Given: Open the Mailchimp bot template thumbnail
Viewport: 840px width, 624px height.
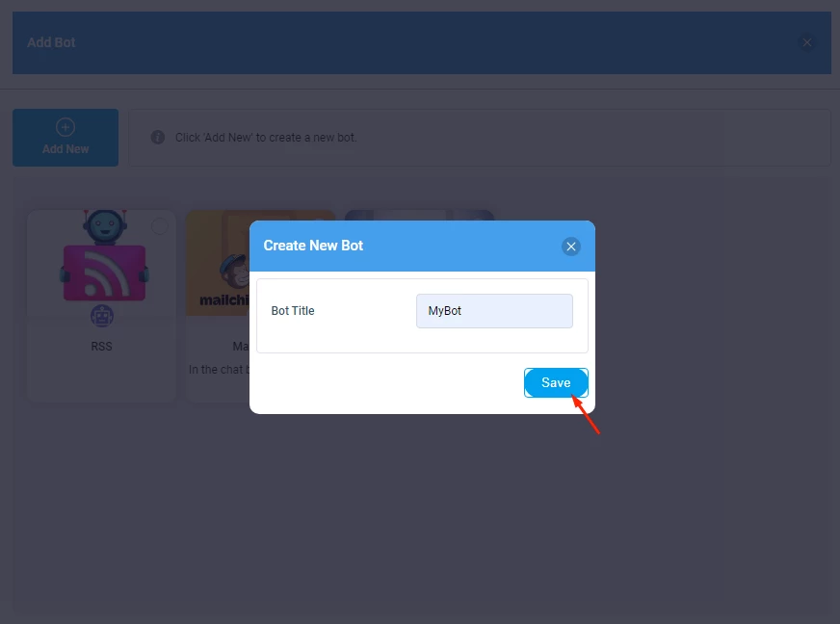Looking at the screenshot, I should click(x=218, y=263).
